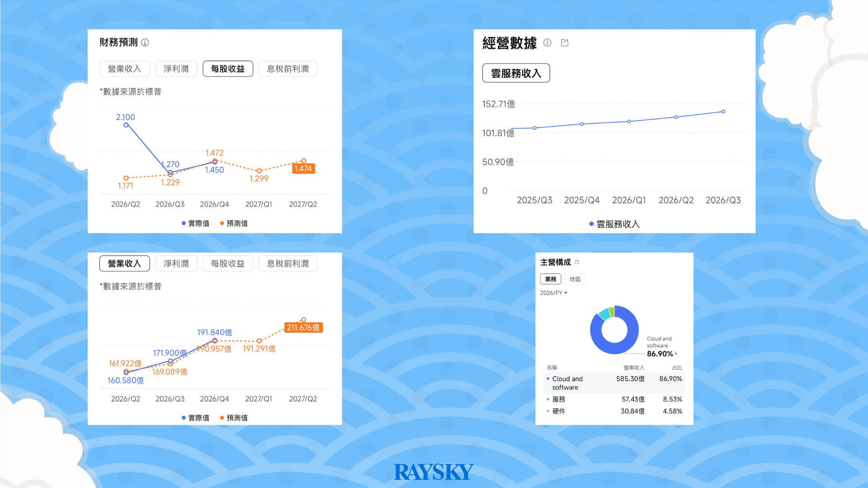Select 每股收益 tab in the top forecast panel
Image resolution: width=868 pixels, height=488 pixels.
[x=228, y=69]
